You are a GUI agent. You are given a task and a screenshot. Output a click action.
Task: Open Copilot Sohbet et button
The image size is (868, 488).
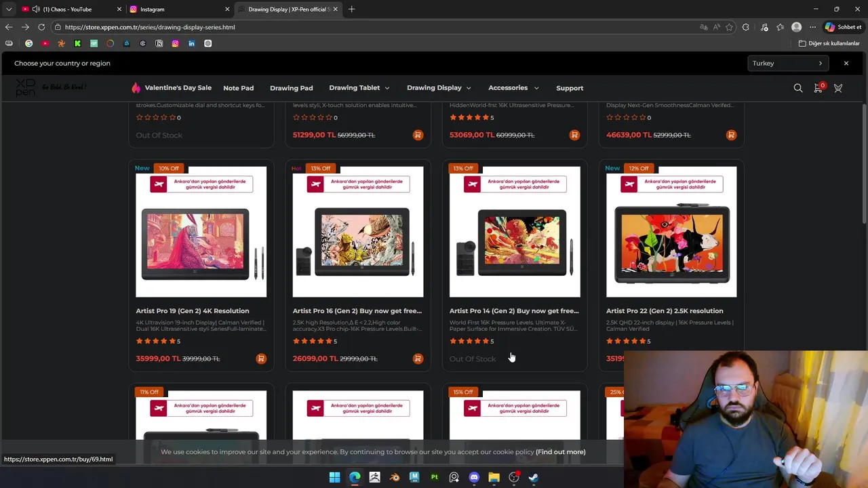point(843,27)
